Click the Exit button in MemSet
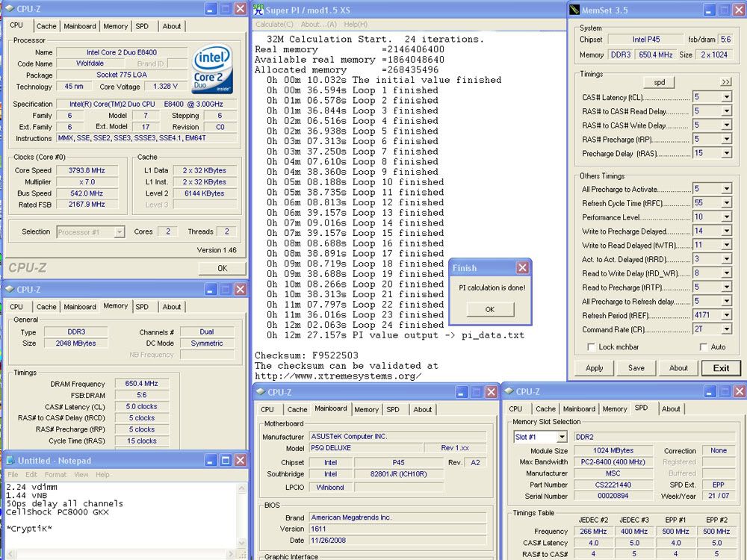This screenshot has width=747, height=560. [721, 367]
